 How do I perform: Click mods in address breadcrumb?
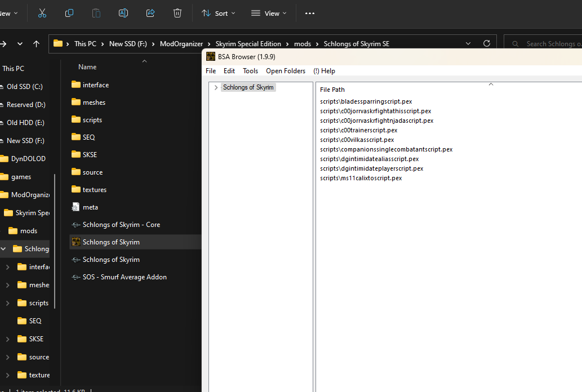coord(303,44)
